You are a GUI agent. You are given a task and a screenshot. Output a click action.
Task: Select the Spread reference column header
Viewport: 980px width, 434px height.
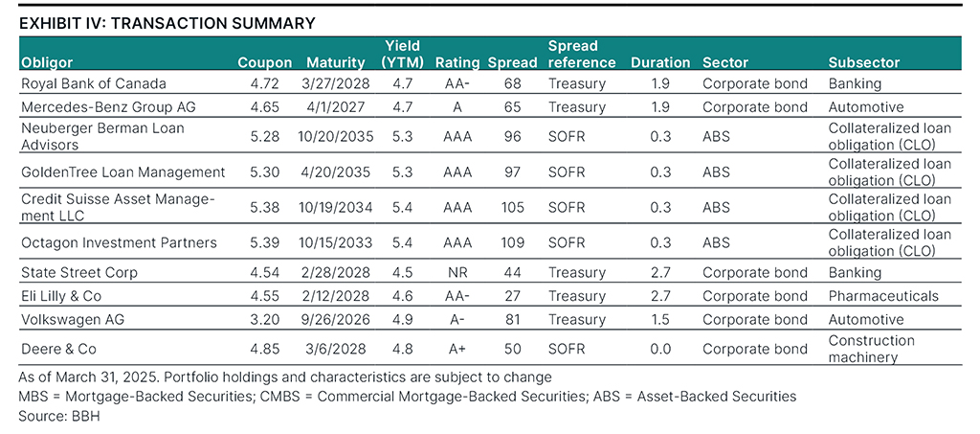pyautogui.click(x=582, y=54)
